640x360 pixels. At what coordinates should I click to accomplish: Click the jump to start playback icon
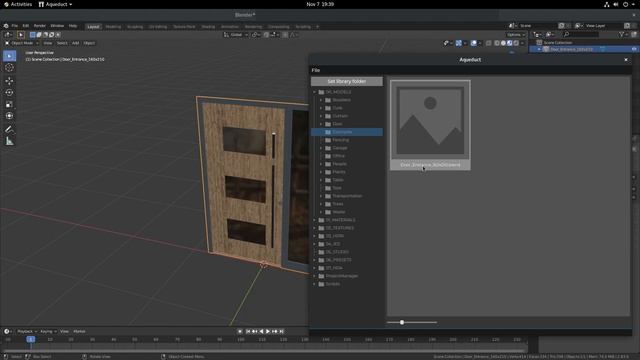click(x=248, y=331)
